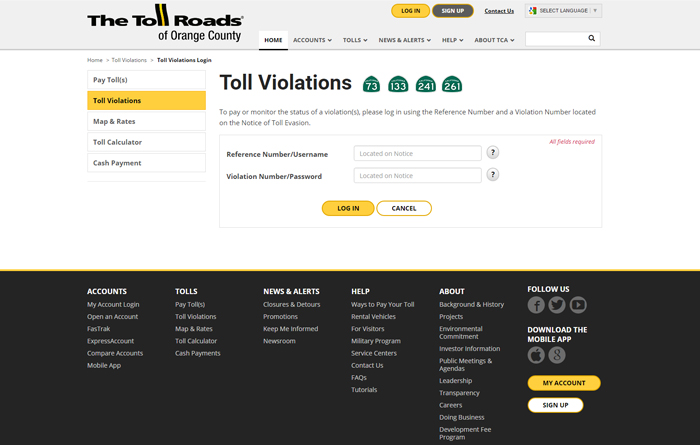Open footer Careers link

[x=450, y=405]
